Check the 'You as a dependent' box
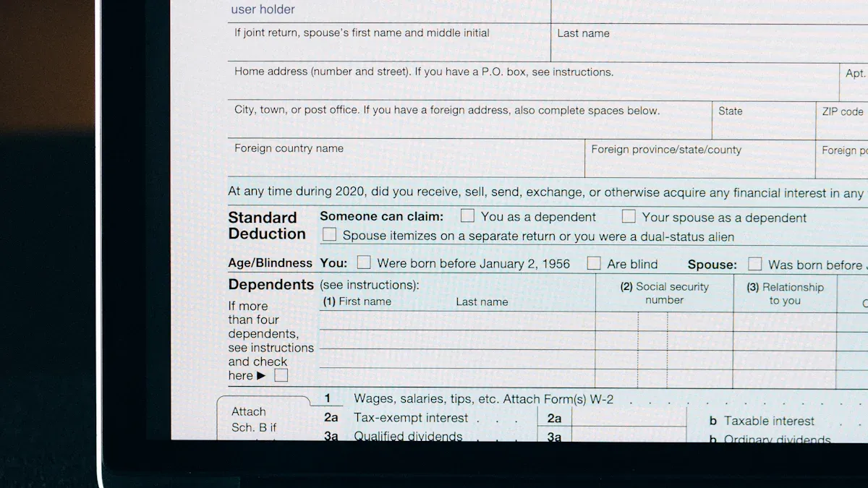Viewport: 868px width, 488px height. pyautogui.click(x=467, y=216)
